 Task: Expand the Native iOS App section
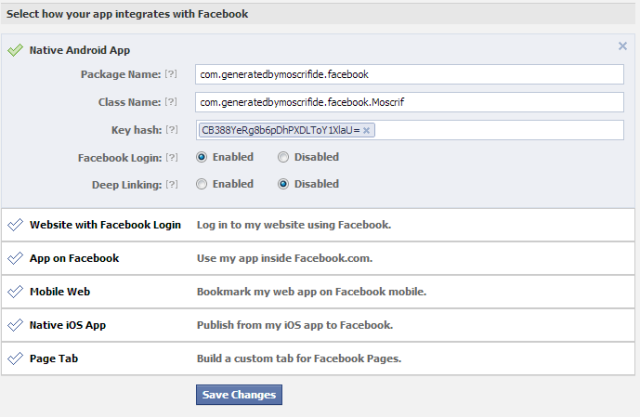coord(318,325)
